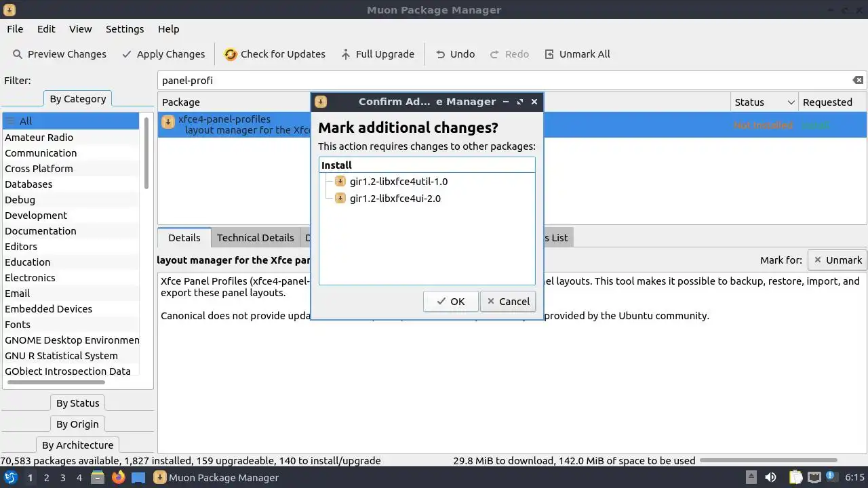Click the Undo toolbar button

tap(455, 54)
